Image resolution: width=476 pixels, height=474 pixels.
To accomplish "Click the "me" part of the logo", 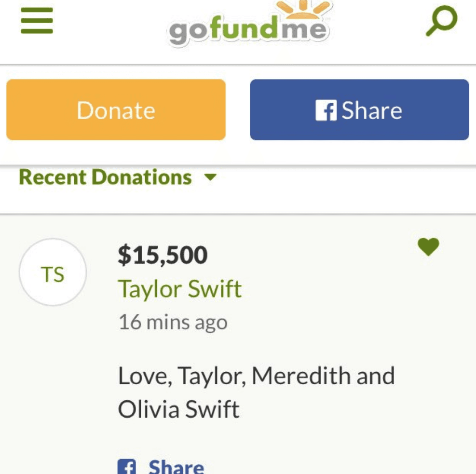I will [x=303, y=30].
